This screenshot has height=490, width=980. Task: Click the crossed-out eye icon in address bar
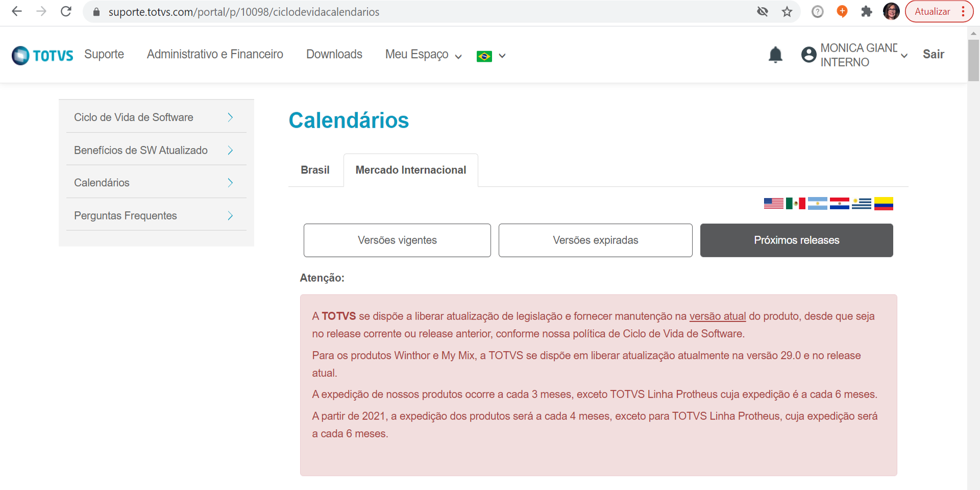[x=763, y=11]
